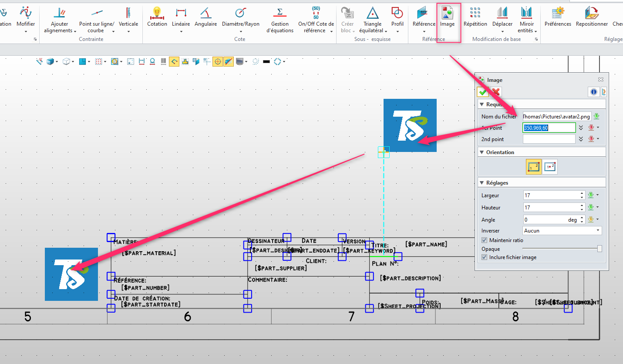Click the Hauteur field stepper arrows

582,207
